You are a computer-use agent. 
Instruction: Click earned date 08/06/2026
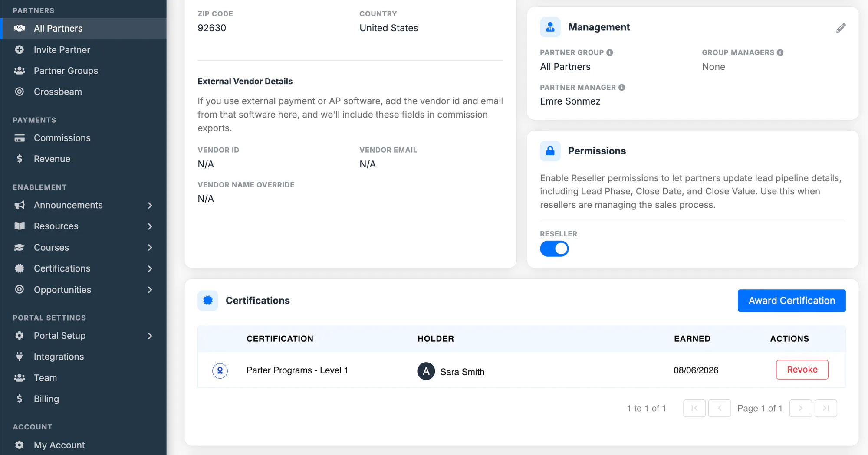click(696, 370)
